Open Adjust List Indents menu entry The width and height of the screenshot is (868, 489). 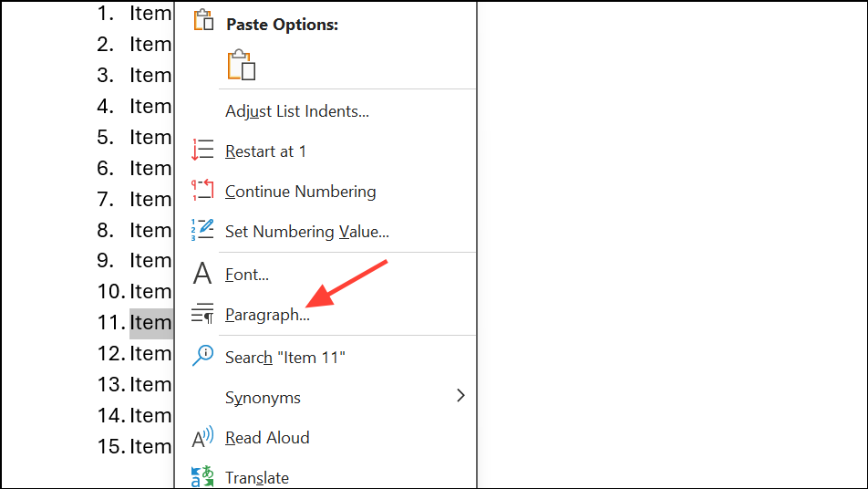coord(297,111)
